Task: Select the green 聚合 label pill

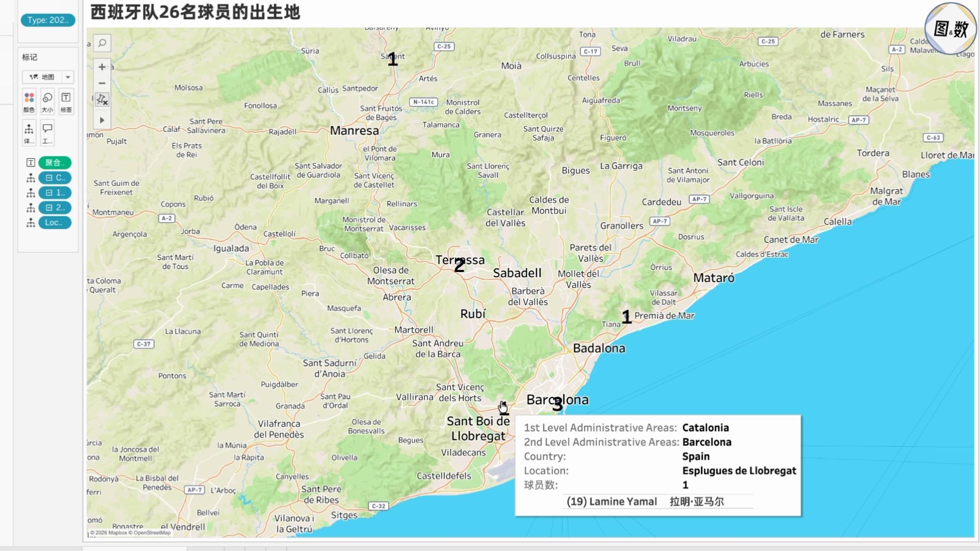Action: tap(54, 163)
